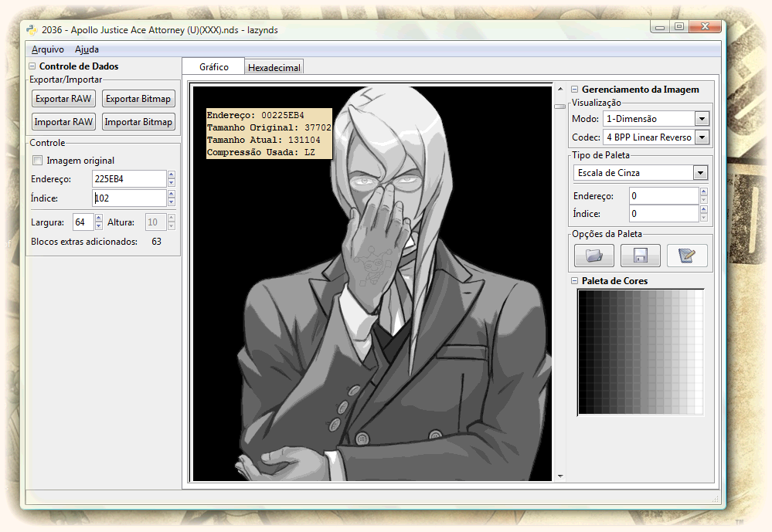Save palette with floppy disk icon
Screen dimensions: 772x532
tap(640, 256)
